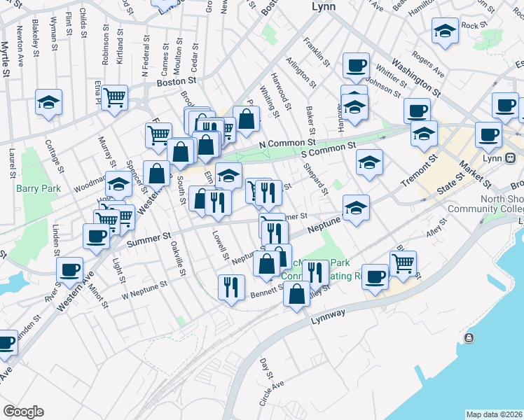Click the shopping bag marker on Western Ave
Image resolution: width=524 pixels, height=420 pixels.
[156, 176]
